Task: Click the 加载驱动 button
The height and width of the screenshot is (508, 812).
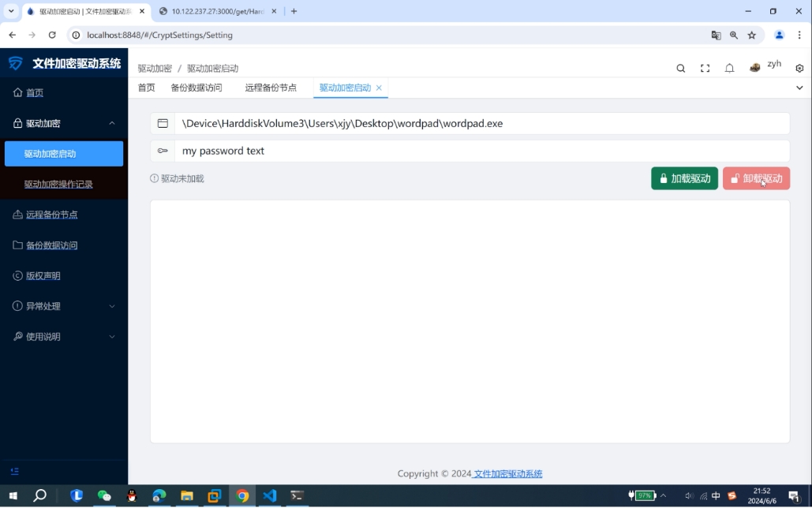Action: click(684, 178)
